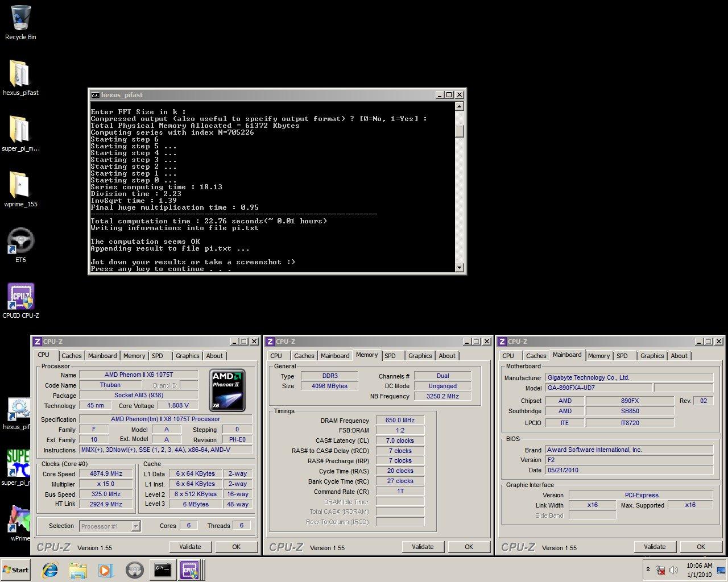
Task: Select the wprime_155 folder icon
Action: 20,189
